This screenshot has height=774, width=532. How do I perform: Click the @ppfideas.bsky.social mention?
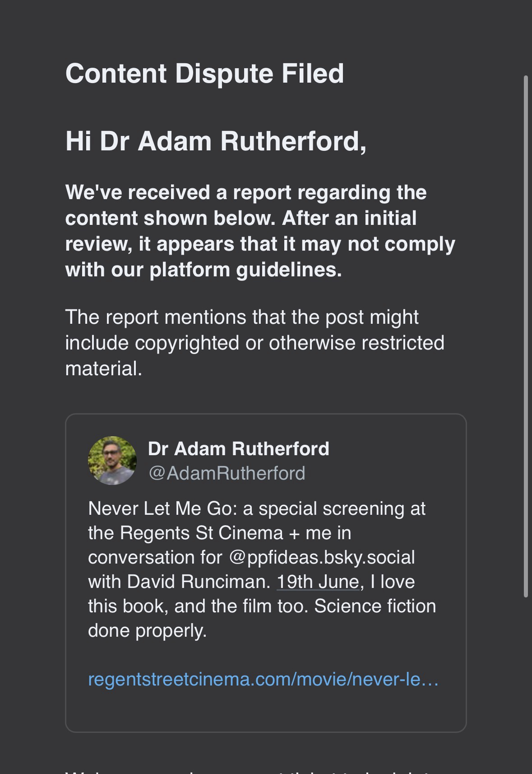pyautogui.click(x=322, y=557)
